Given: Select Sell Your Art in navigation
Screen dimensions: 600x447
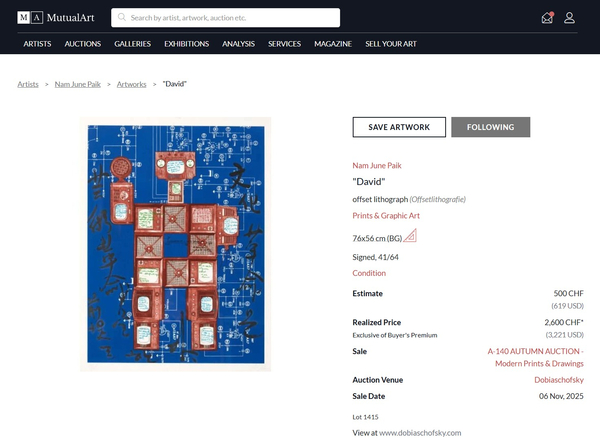Looking at the screenshot, I should pos(392,44).
